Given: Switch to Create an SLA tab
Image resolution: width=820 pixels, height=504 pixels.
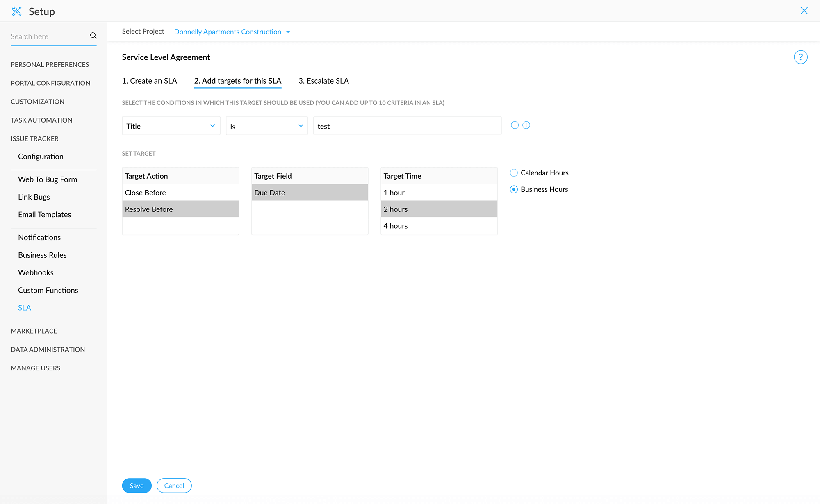Looking at the screenshot, I should [149, 81].
